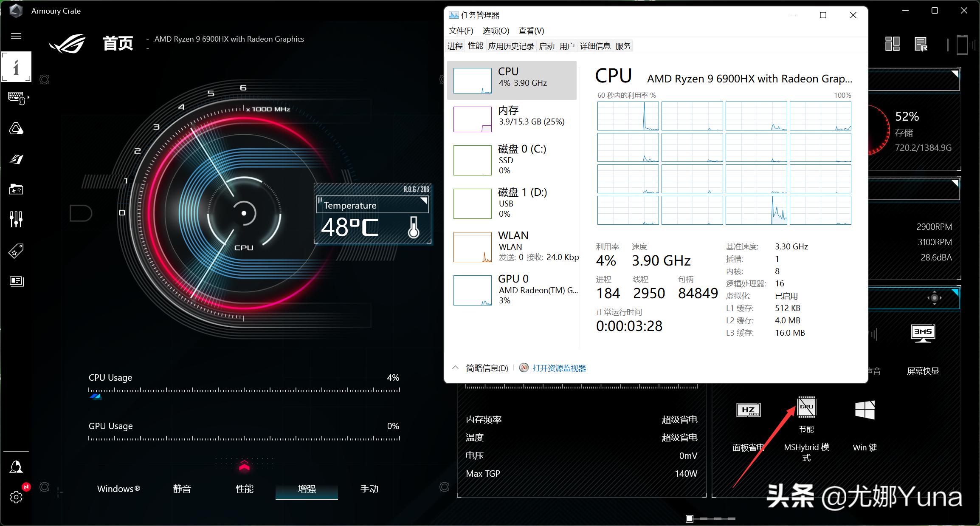
Task: Open the 查看(V) menu in Task Manager
Action: click(531, 30)
